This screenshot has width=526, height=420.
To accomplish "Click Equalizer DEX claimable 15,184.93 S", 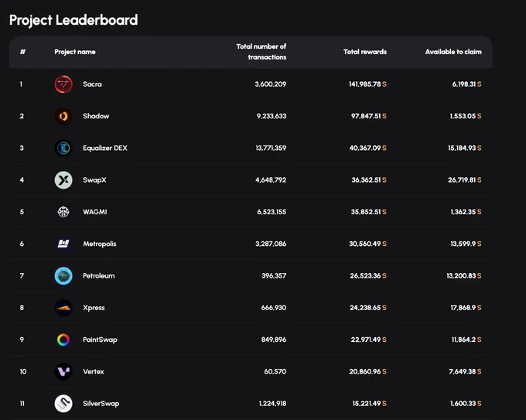I will [465, 148].
